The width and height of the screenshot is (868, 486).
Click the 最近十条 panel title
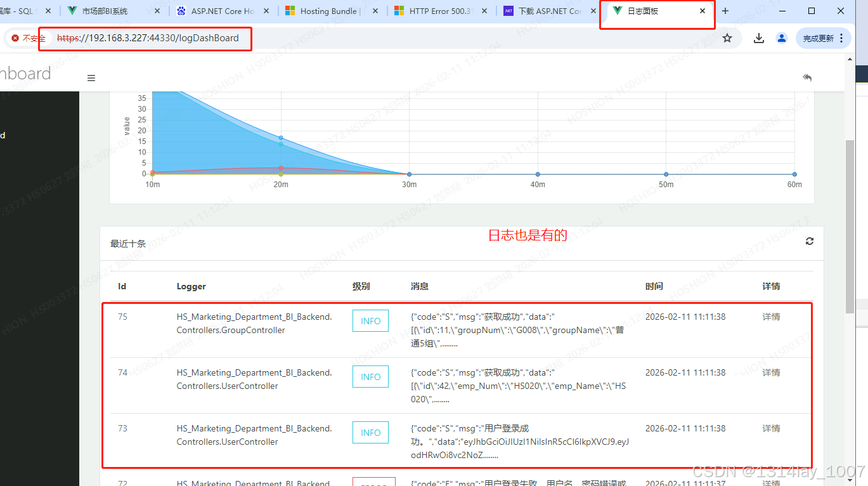coord(128,244)
